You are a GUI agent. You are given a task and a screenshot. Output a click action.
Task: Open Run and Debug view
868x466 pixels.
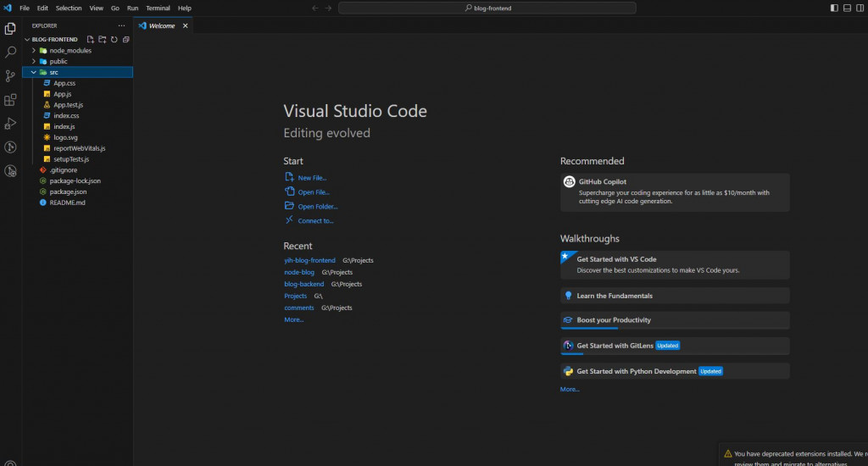[10, 124]
